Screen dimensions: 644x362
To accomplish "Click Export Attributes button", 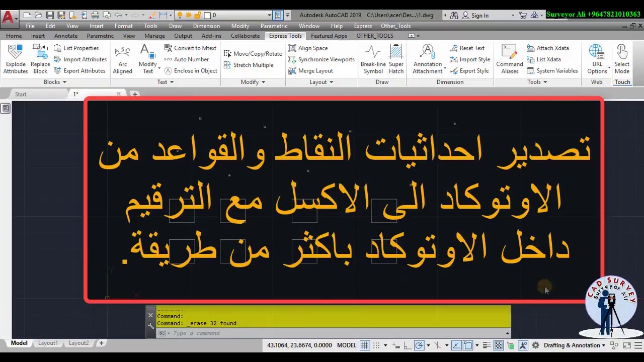I will (79, 71).
